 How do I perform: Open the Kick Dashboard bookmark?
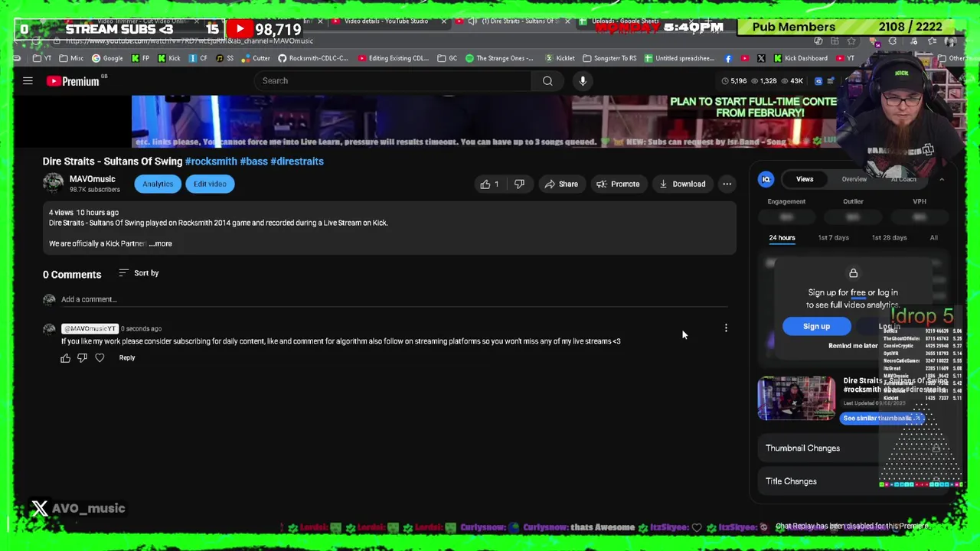(x=800, y=58)
